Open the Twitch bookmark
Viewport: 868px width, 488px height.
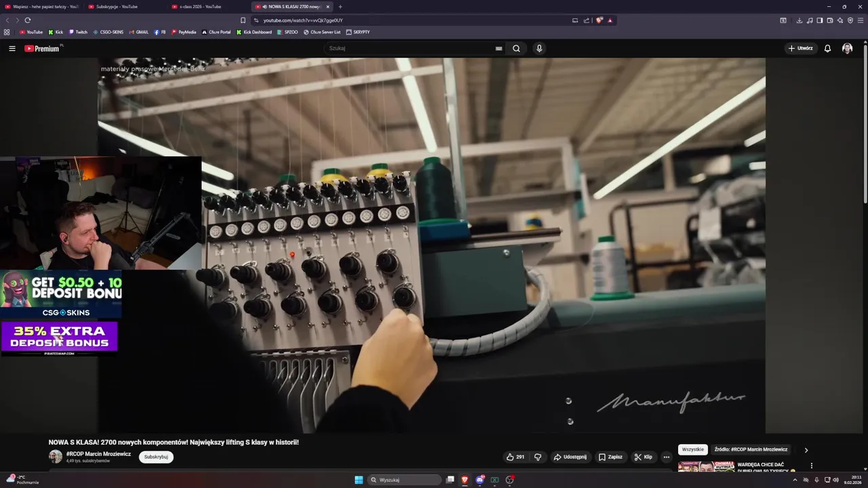(78, 32)
